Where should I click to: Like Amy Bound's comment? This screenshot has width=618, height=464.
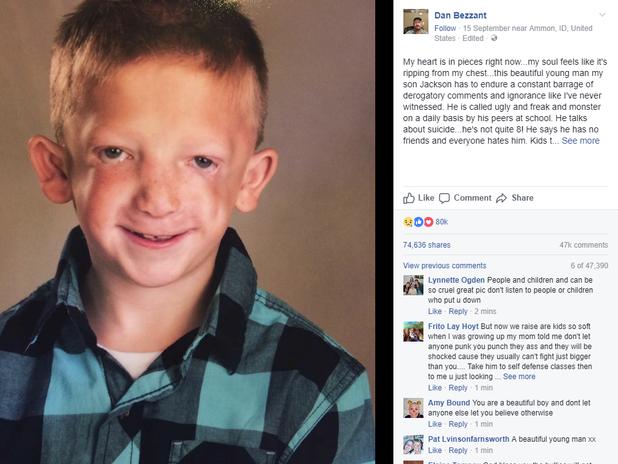pyautogui.click(x=435, y=424)
